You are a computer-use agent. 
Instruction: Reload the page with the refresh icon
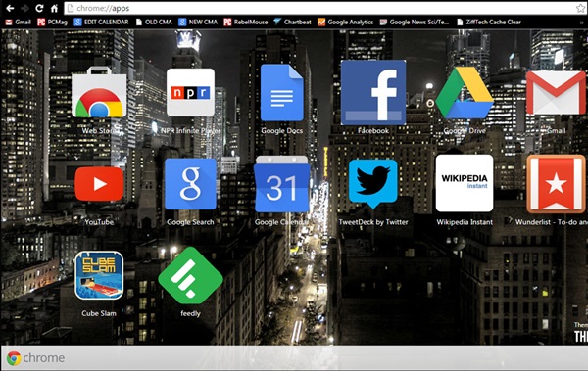39,8
